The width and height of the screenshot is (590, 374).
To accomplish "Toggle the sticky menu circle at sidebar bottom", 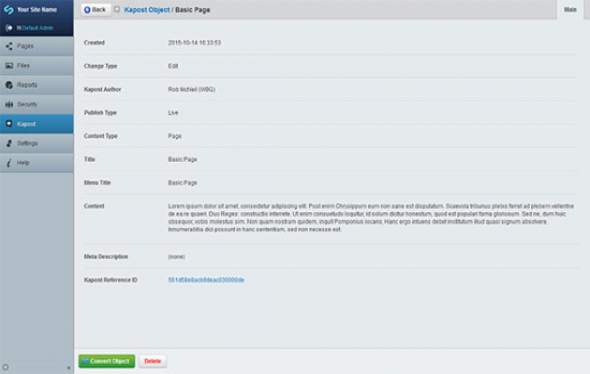I will pos(5,367).
